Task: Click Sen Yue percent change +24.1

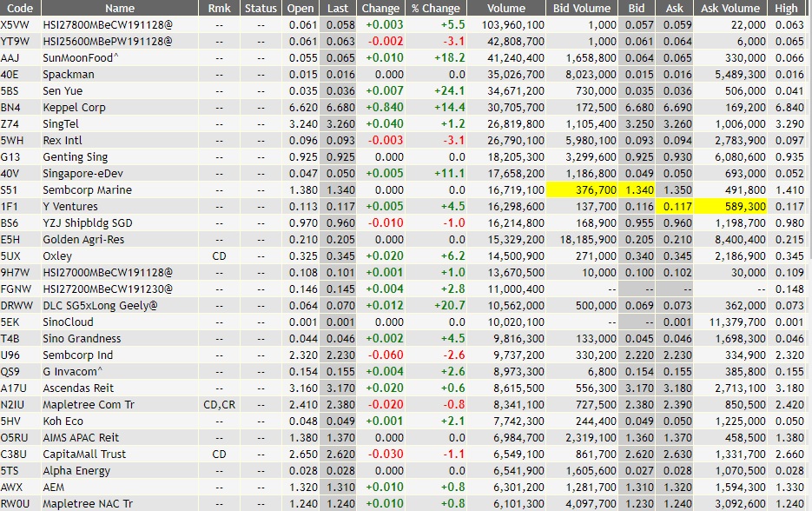Action: (450, 91)
